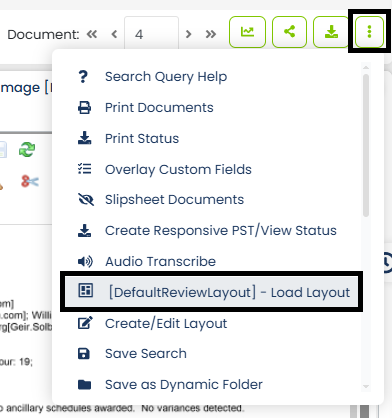The width and height of the screenshot is (392, 418).
Task: Click the layout grid icon
Action: tap(85, 290)
